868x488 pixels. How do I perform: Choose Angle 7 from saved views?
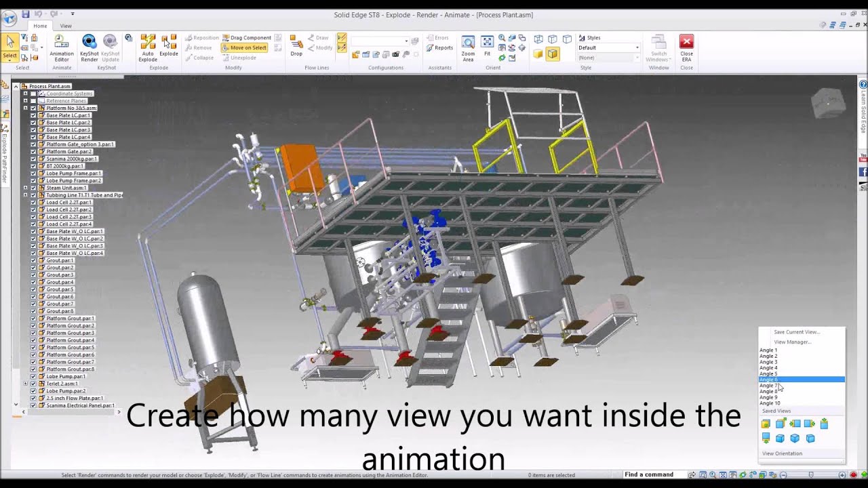[x=768, y=386]
